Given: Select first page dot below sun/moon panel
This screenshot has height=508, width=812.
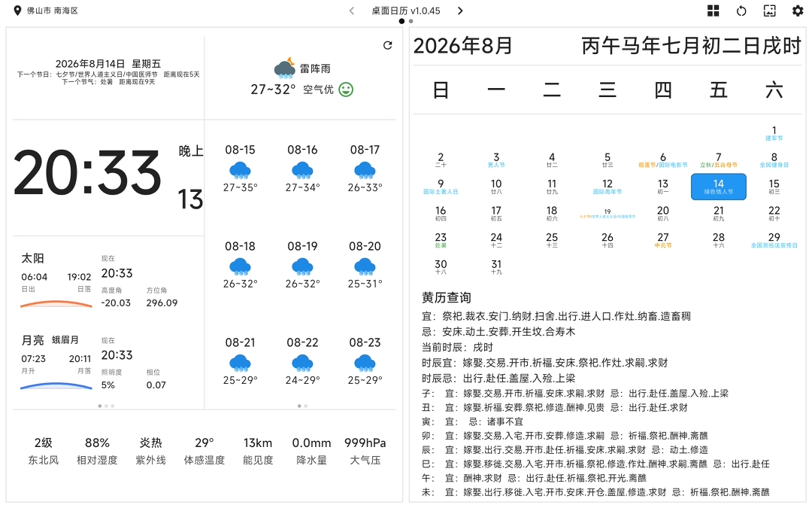Looking at the screenshot, I should tap(100, 406).
